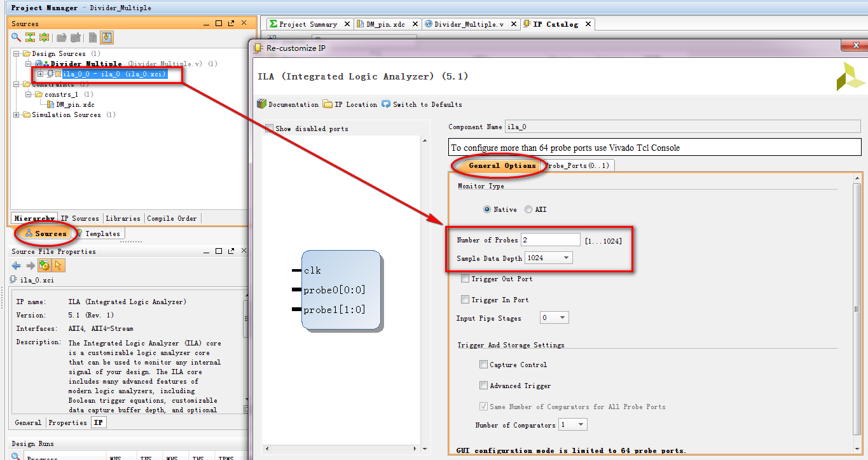This screenshot has height=460, width=868.
Task: Open Probe_Ports(0..1) tab
Action: tap(578, 165)
